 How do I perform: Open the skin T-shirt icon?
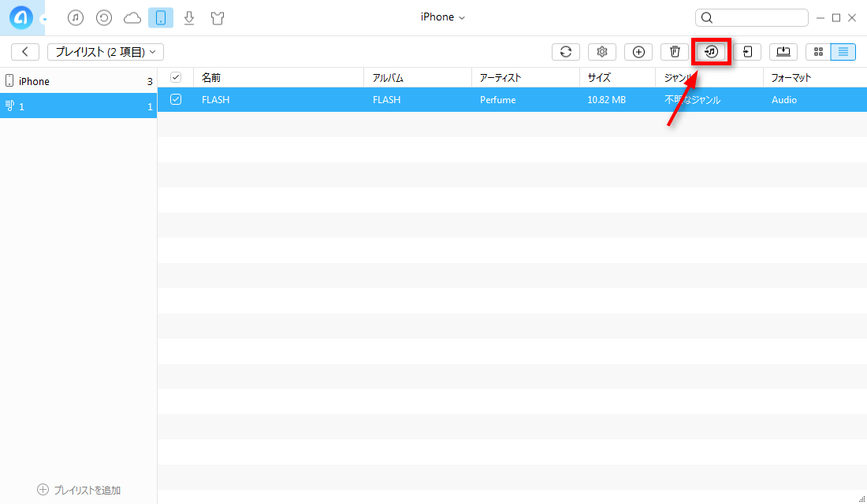point(218,18)
